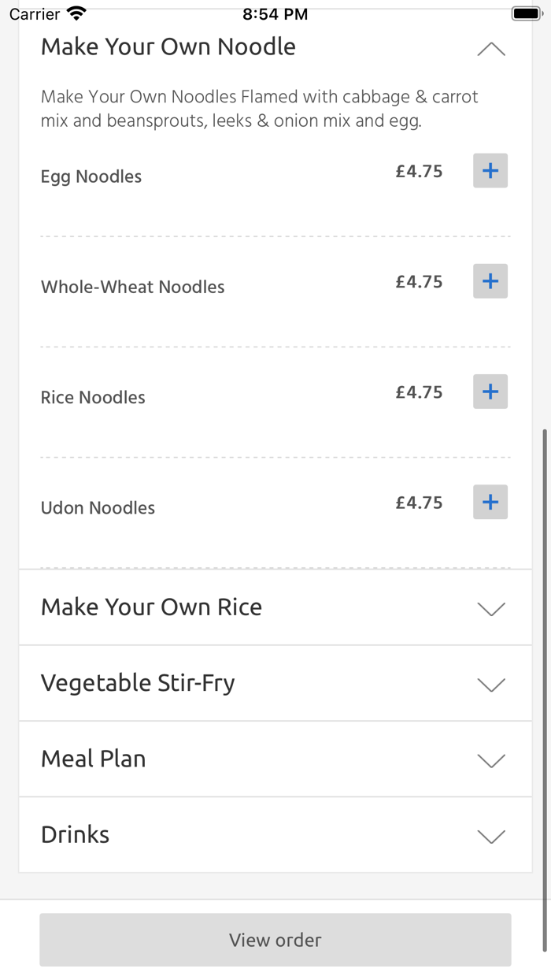The width and height of the screenshot is (551, 980).
Task: Tap the Meal Plan category title
Action: pos(93,759)
